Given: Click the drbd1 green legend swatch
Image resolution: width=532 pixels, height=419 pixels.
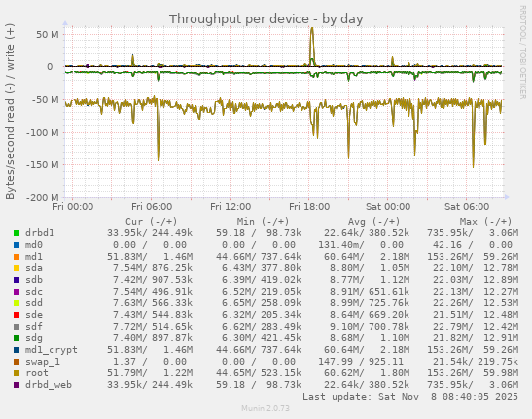Looking at the screenshot, I should point(17,233).
